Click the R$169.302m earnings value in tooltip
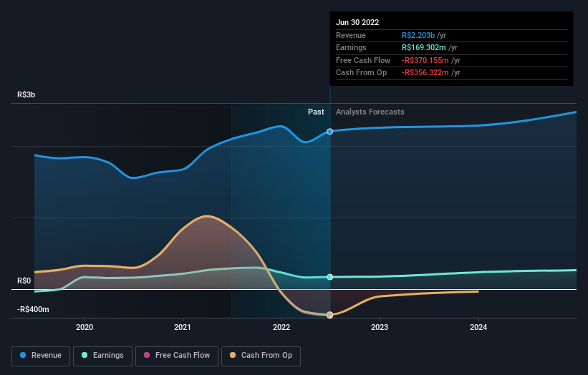This screenshot has width=588, height=375. pyautogui.click(x=424, y=47)
